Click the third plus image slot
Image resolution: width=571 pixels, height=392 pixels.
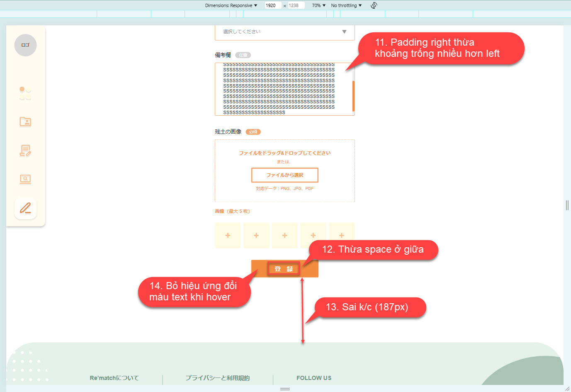[284, 235]
